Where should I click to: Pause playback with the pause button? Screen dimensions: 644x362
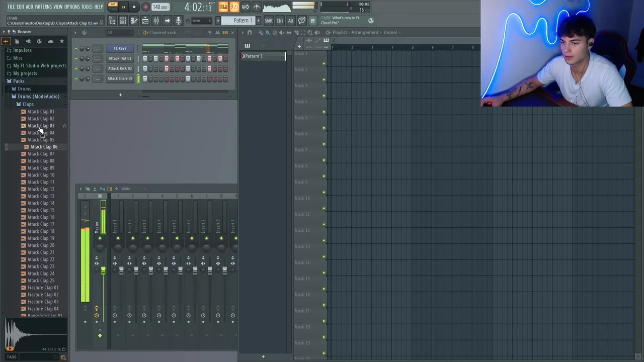click(x=123, y=7)
